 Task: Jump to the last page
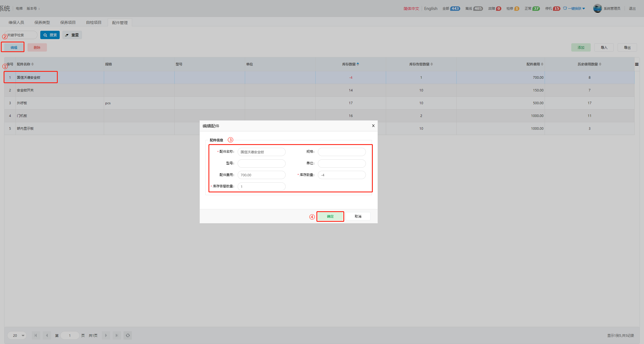click(117, 335)
